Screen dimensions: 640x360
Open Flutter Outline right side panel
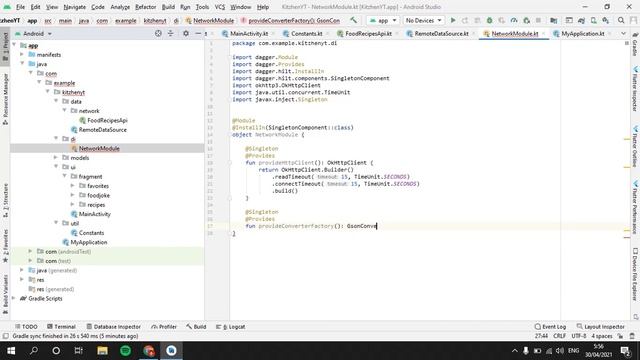(635, 147)
